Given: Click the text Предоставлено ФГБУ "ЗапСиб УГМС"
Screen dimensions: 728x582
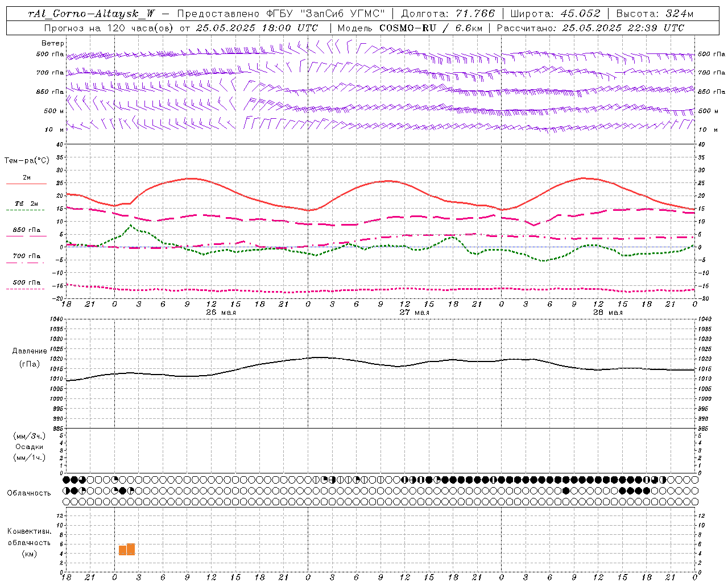Looking at the screenshot, I should (282, 14).
